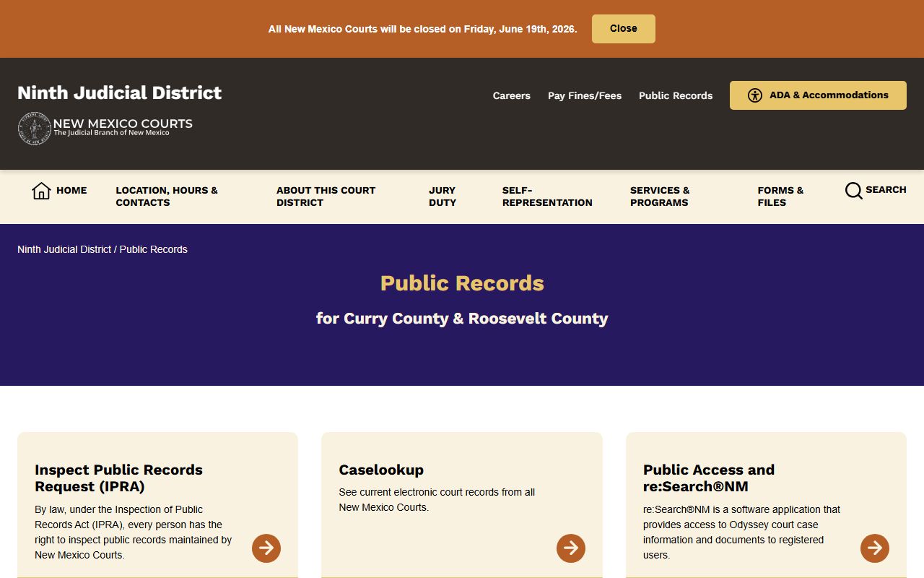Image resolution: width=924 pixels, height=578 pixels.
Task: Click arrow icon on IPRA card
Action: [266, 548]
